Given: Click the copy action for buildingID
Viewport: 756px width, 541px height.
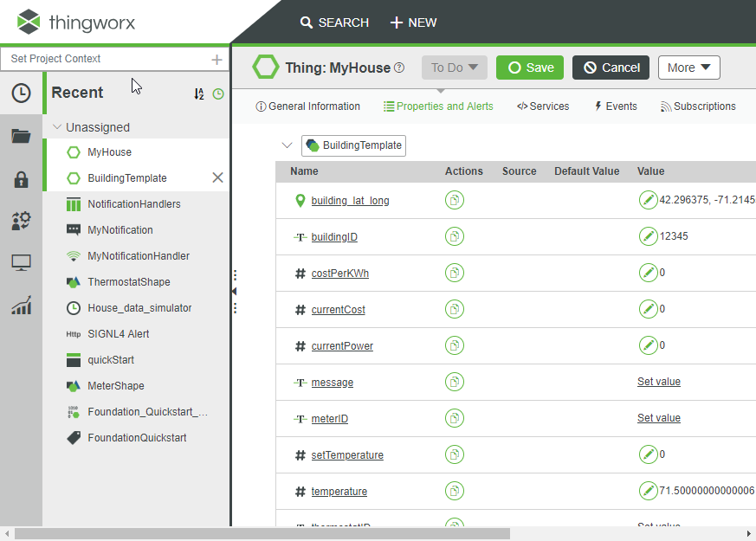Looking at the screenshot, I should 454,236.
